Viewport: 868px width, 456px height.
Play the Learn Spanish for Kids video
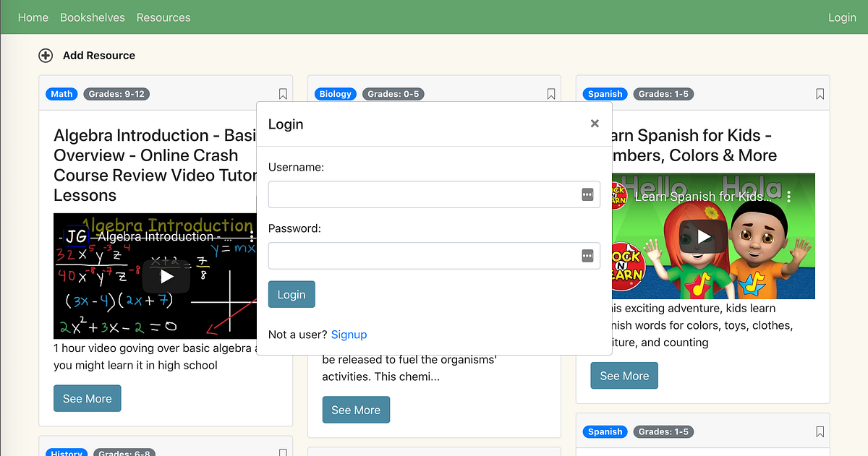point(703,236)
